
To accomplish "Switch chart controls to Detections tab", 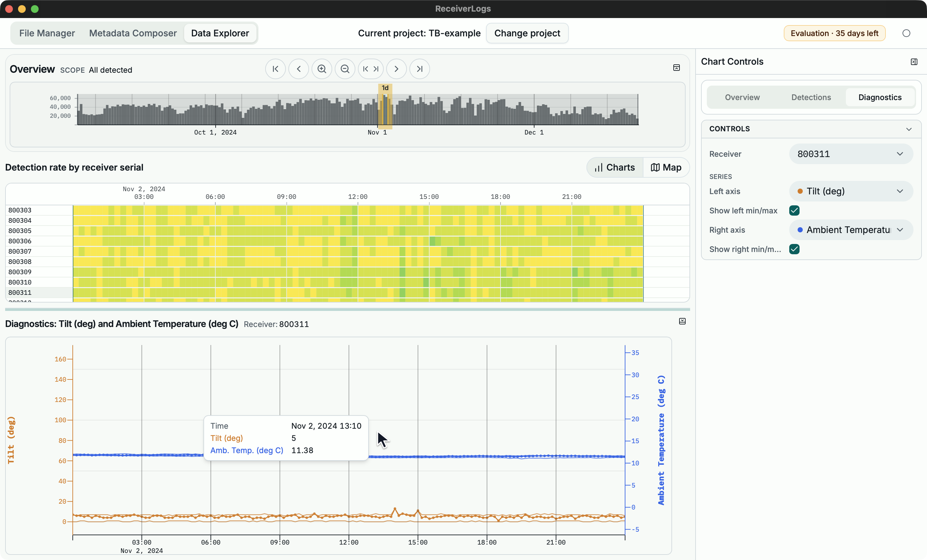I will coord(811,98).
